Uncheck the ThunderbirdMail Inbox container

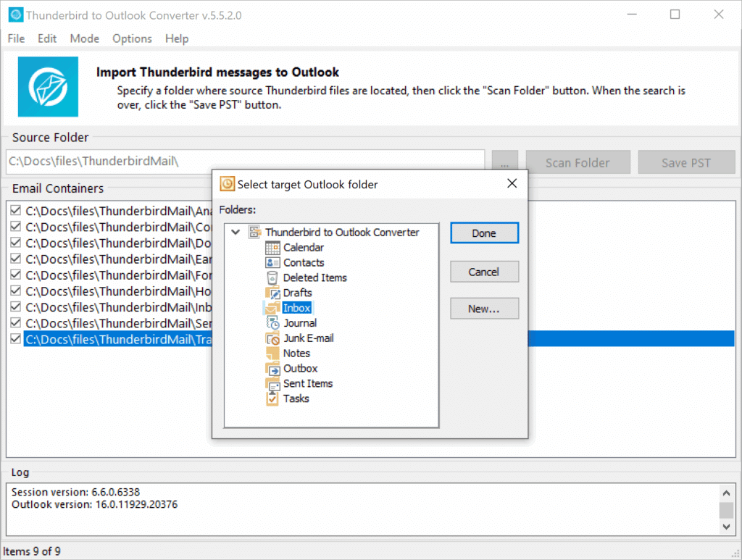click(15, 308)
